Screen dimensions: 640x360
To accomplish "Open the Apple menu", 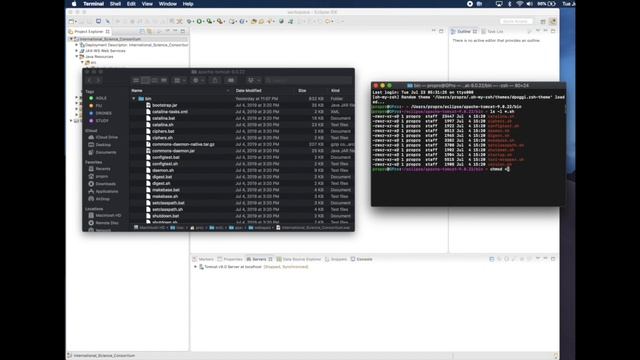I will pyautogui.click(x=74, y=4).
